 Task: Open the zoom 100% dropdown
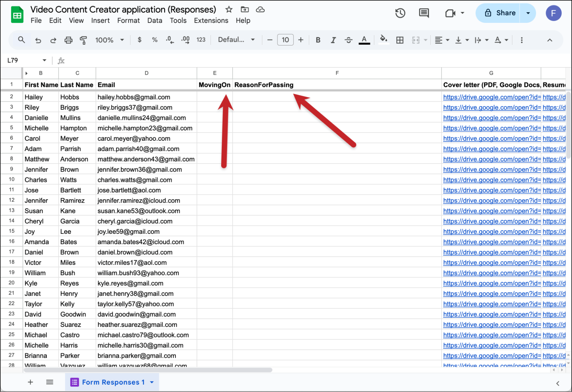[110, 40]
